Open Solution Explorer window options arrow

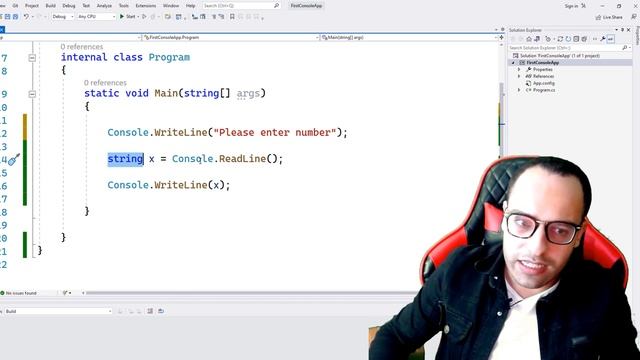616,30
